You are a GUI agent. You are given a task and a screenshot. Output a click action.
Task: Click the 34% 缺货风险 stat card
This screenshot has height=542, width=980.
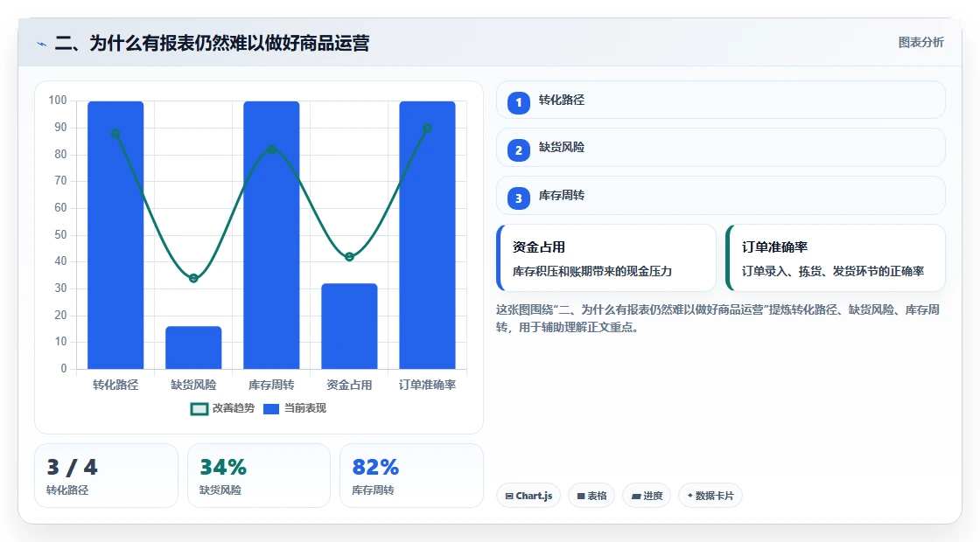(x=259, y=476)
